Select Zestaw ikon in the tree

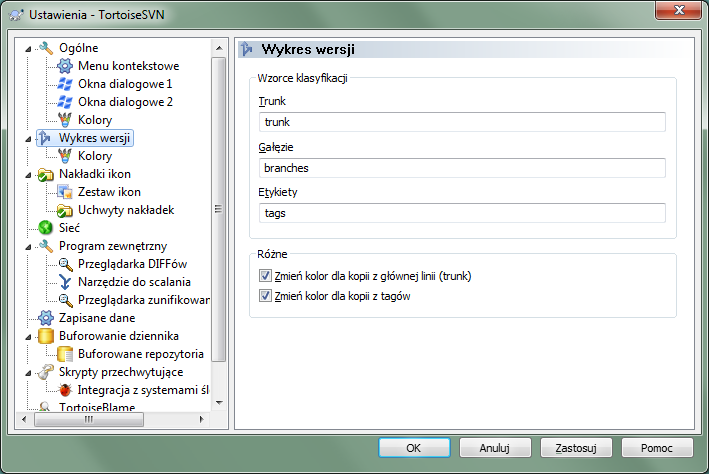coord(109,192)
